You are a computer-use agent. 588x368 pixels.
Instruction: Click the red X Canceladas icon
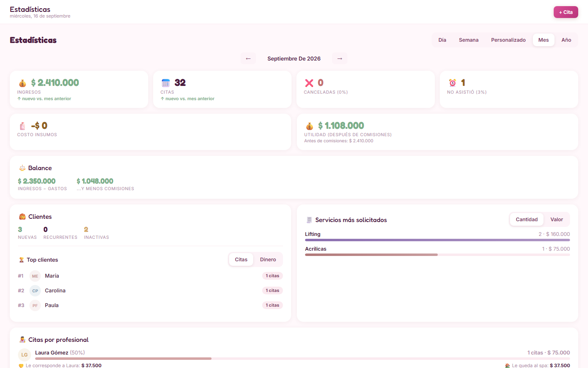(309, 83)
